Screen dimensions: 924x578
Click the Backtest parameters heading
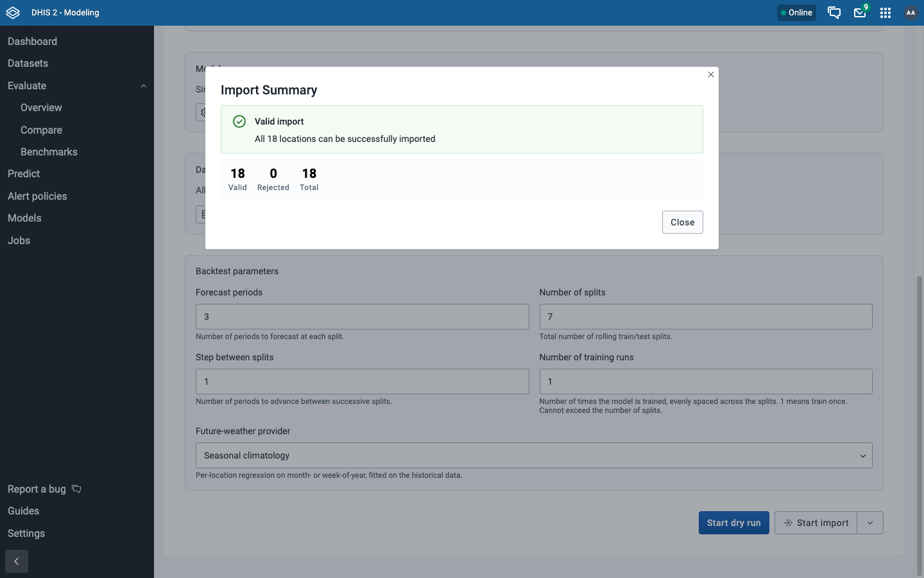point(237,271)
